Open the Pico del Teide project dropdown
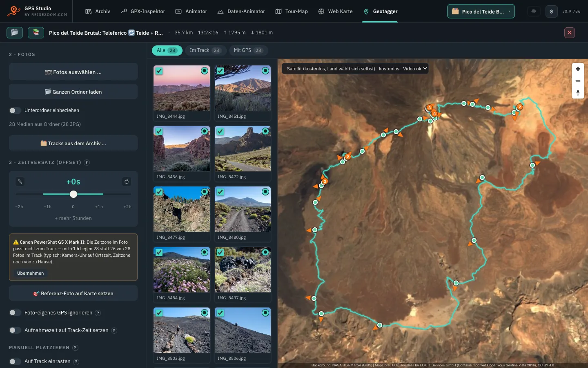588x368 pixels. click(x=481, y=11)
